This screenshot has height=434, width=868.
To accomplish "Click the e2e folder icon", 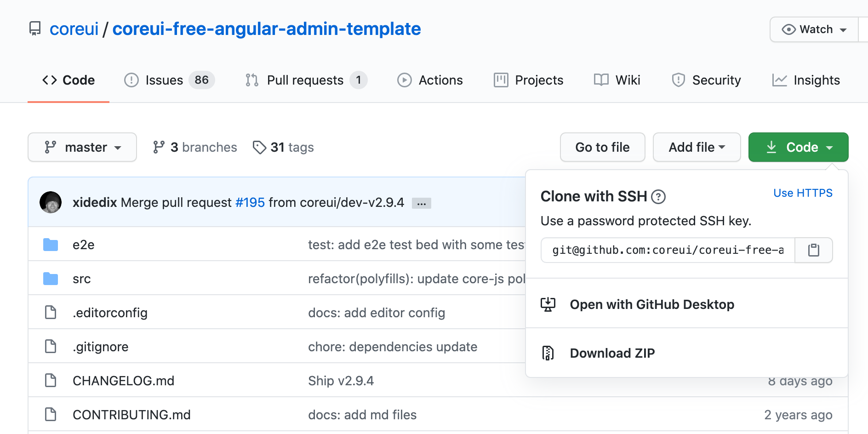I will [x=51, y=244].
